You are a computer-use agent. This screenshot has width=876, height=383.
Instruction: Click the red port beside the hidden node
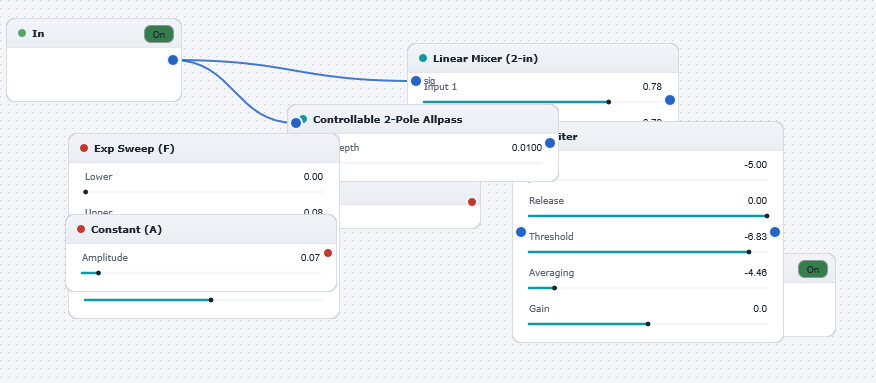tap(472, 202)
